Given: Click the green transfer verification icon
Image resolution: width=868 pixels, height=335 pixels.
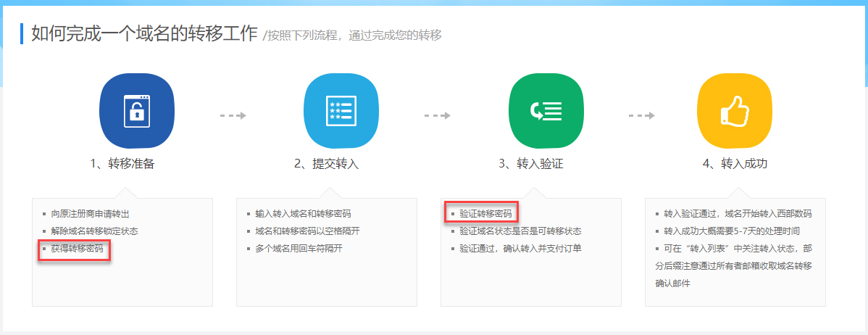Looking at the screenshot, I should pos(546,111).
